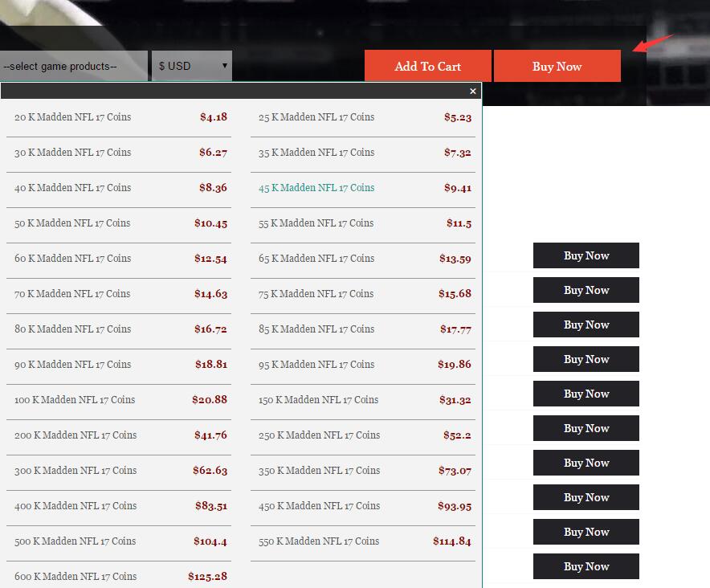Choose 55 K Madden NFL 17 Coins
This screenshot has width=710, height=588.
click(316, 223)
